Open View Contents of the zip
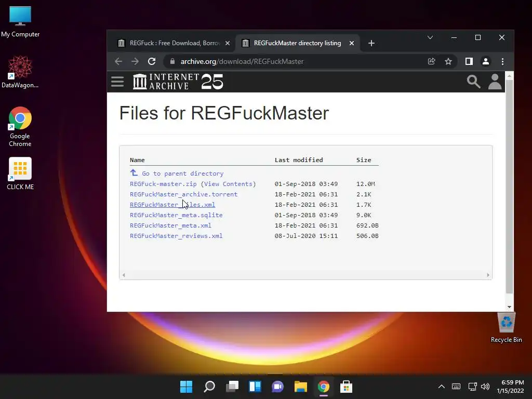The image size is (532, 399). coord(229,184)
